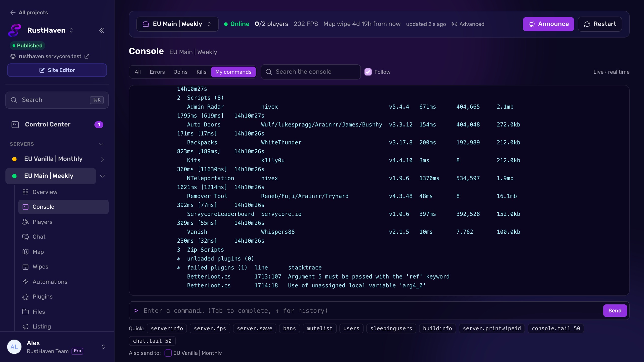Select the My commands tab
This screenshot has width=644, height=362.
point(233,72)
